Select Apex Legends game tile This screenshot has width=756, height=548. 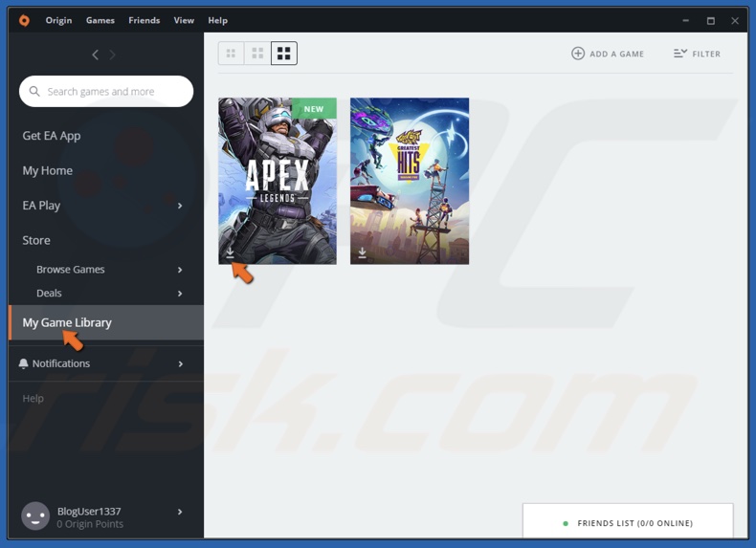pyautogui.click(x=278, y=181)
